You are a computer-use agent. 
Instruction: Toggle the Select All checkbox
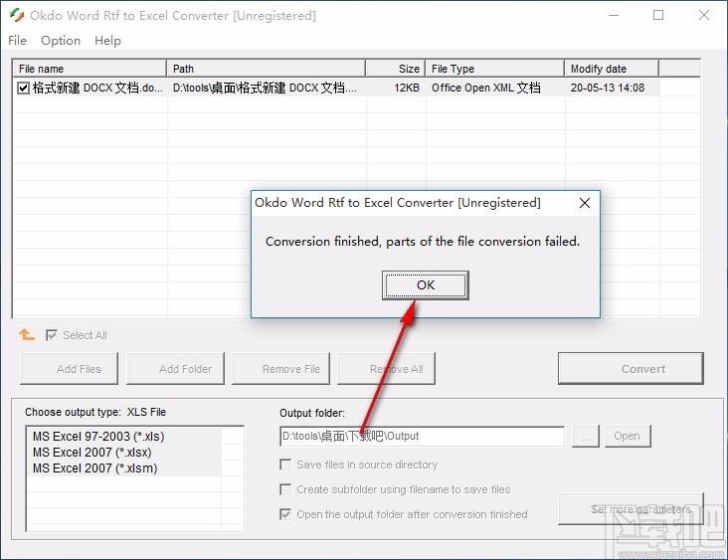point(52,335)
